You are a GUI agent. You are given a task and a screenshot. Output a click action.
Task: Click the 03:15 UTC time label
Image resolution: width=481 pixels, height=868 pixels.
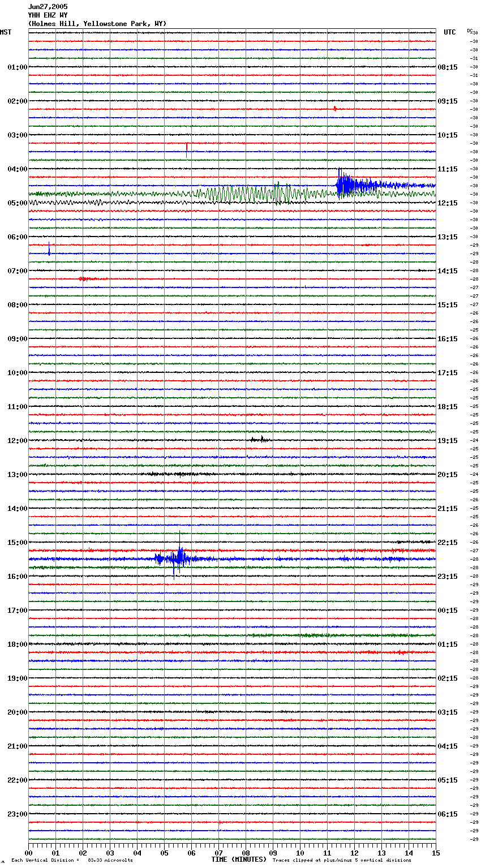(x=448, y=712)
